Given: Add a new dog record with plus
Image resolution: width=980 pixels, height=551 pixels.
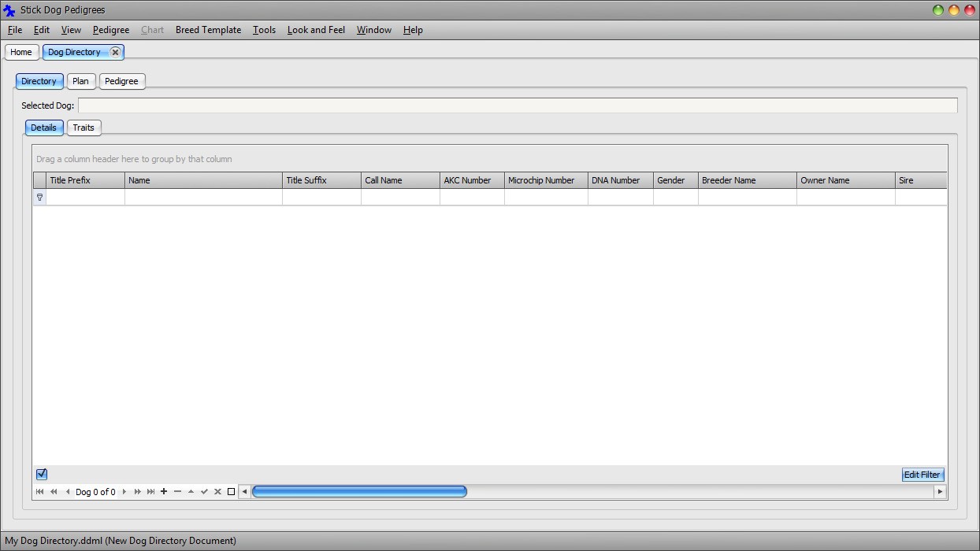Looking at the screenshot, I should 164,492.
